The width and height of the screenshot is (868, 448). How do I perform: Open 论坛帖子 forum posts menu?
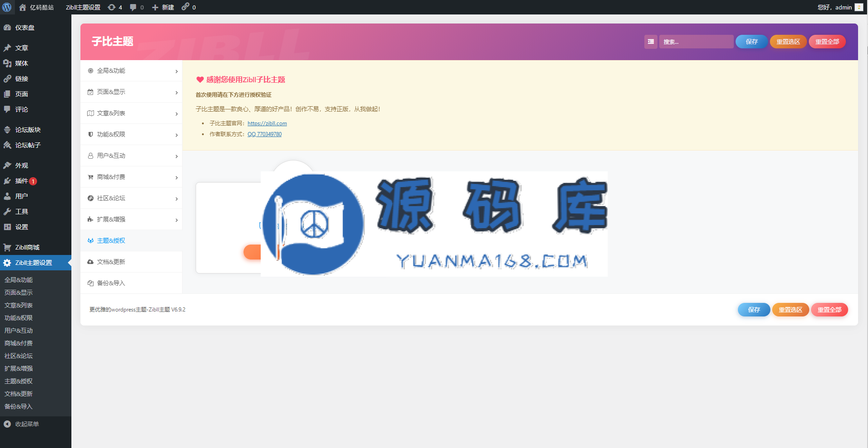[36, 145]
